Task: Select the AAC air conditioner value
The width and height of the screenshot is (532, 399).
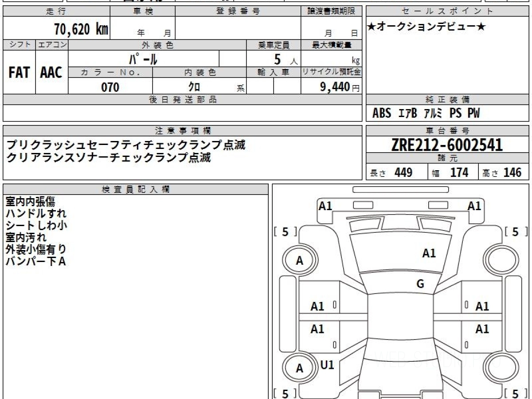Action: [51, 73]
